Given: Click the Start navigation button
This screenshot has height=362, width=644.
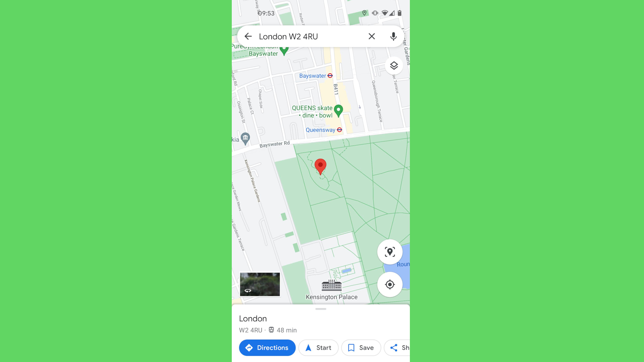Looking at the screenshot, I should (318, 347).
